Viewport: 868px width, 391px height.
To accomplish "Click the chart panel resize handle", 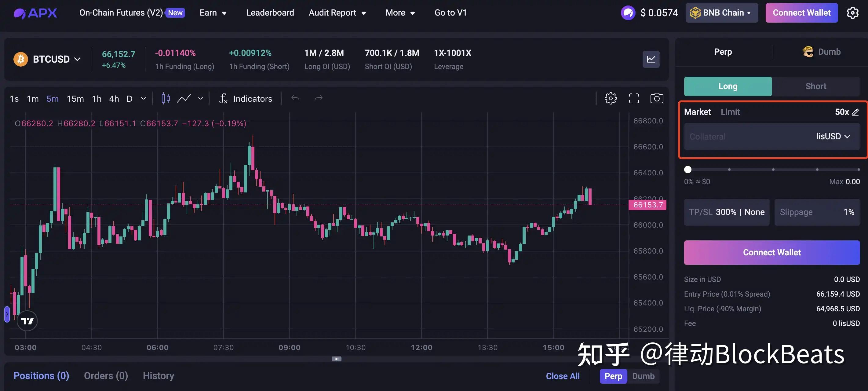I will [336, 359].
